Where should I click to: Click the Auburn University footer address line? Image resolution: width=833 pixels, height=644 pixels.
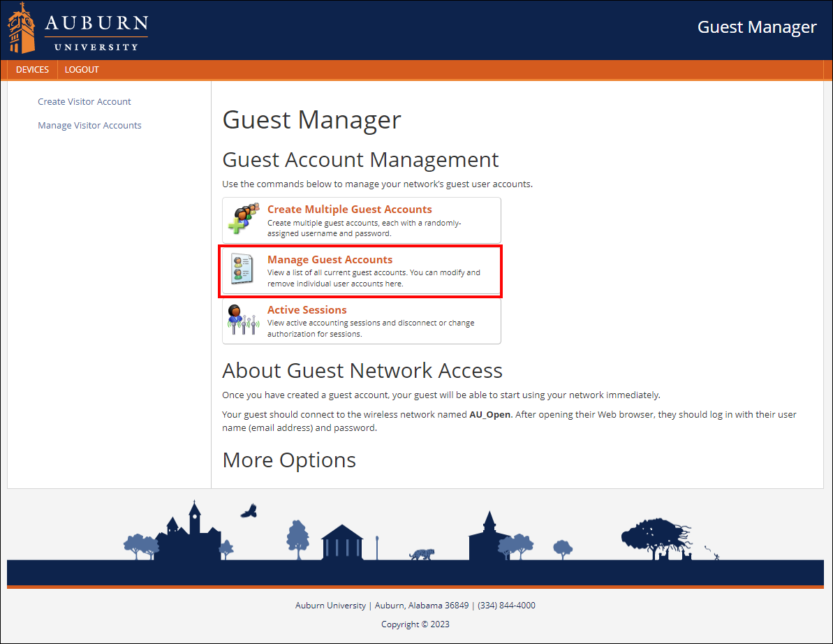[x=415, y=605]
